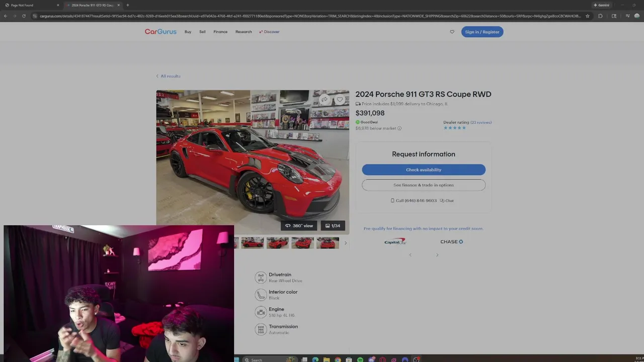Open the 360° view of the car
The image size is (644, 362).
pos(299,226)
